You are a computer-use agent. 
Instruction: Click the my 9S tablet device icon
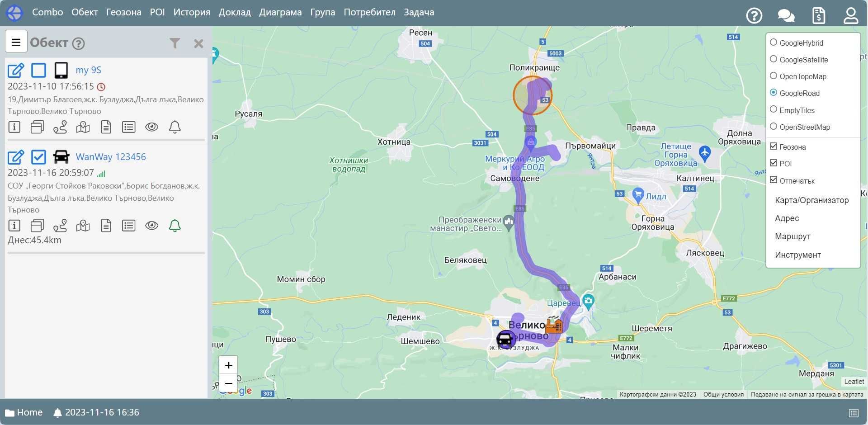61,70
